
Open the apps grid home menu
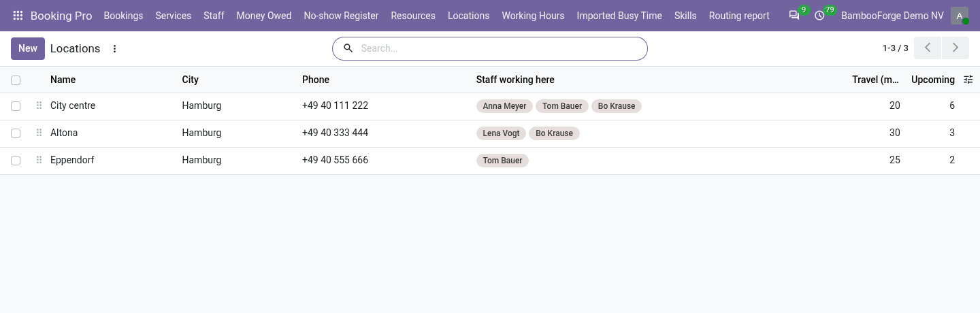[x=18, y=16]
